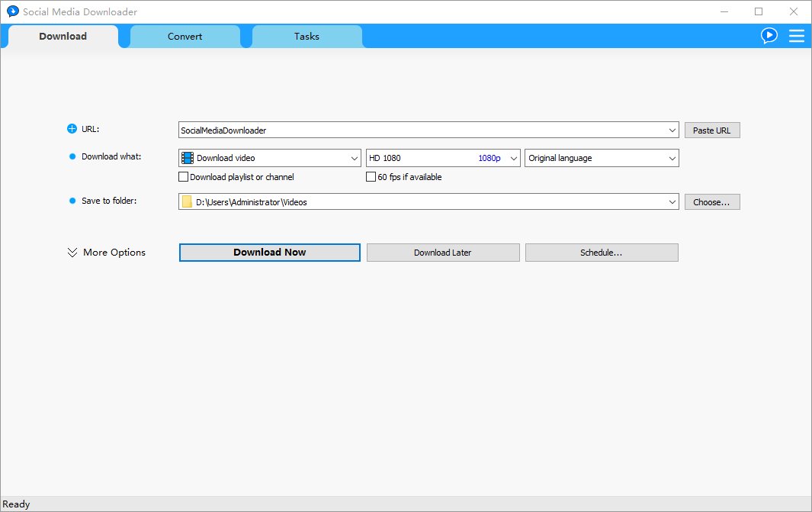This screenshot has width=812, height=512.
Task: Click the yellow folder icon in save path
Action: (187, 202)
